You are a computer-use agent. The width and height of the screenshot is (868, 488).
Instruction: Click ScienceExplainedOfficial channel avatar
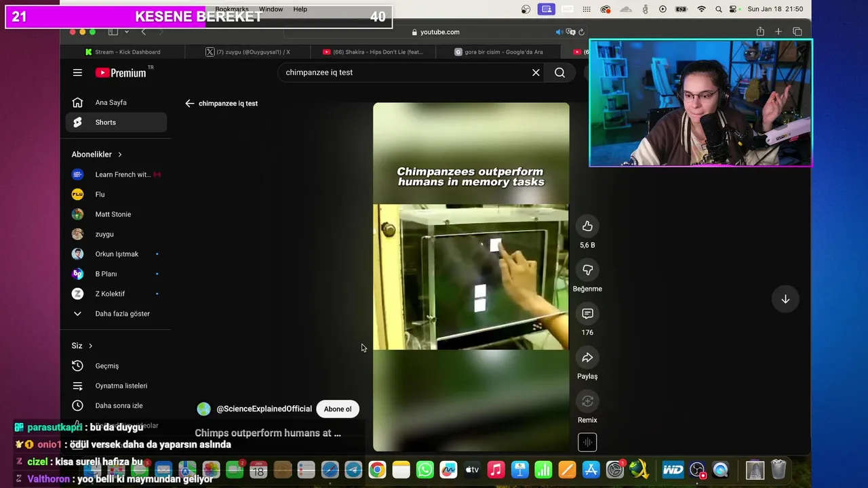[203, 409]
